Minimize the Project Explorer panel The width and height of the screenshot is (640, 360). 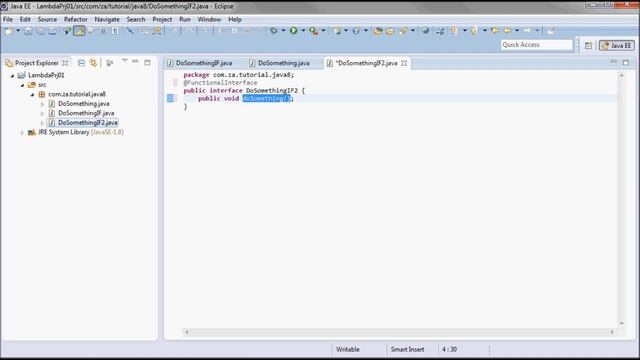click(135, 61)
